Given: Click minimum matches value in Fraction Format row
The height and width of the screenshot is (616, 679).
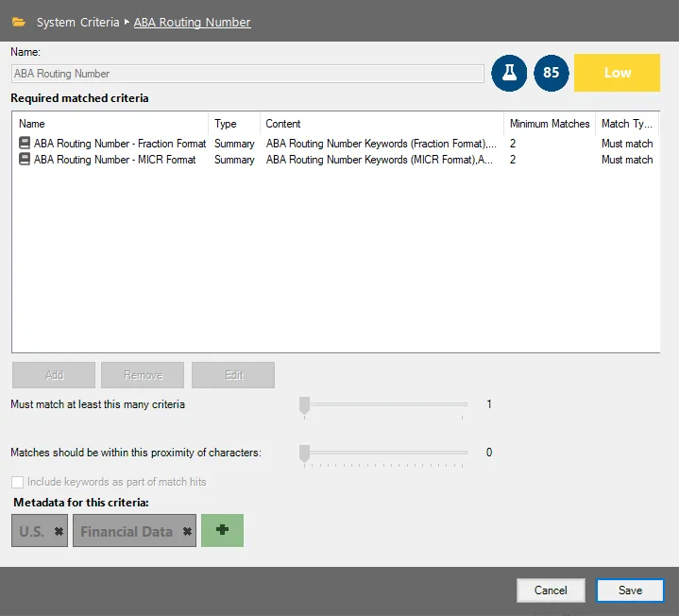Looking at the screenshot, I should pyautogui.click(x=513, y=144).
